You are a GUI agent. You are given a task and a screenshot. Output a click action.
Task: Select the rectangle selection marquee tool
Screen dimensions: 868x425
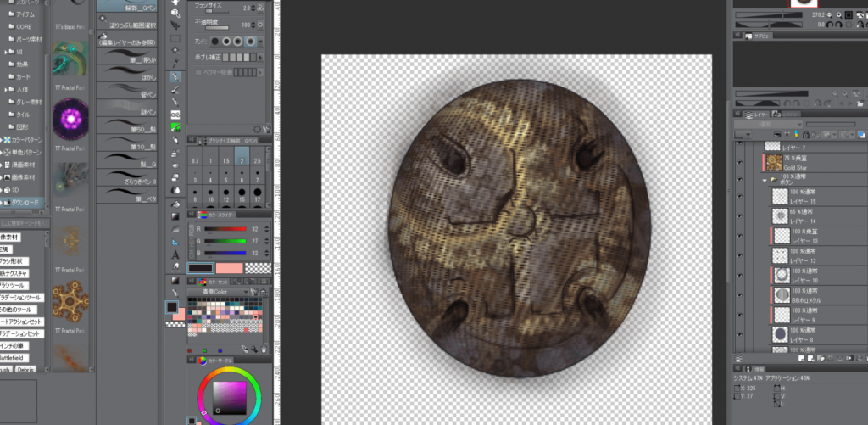click(175, 38)
